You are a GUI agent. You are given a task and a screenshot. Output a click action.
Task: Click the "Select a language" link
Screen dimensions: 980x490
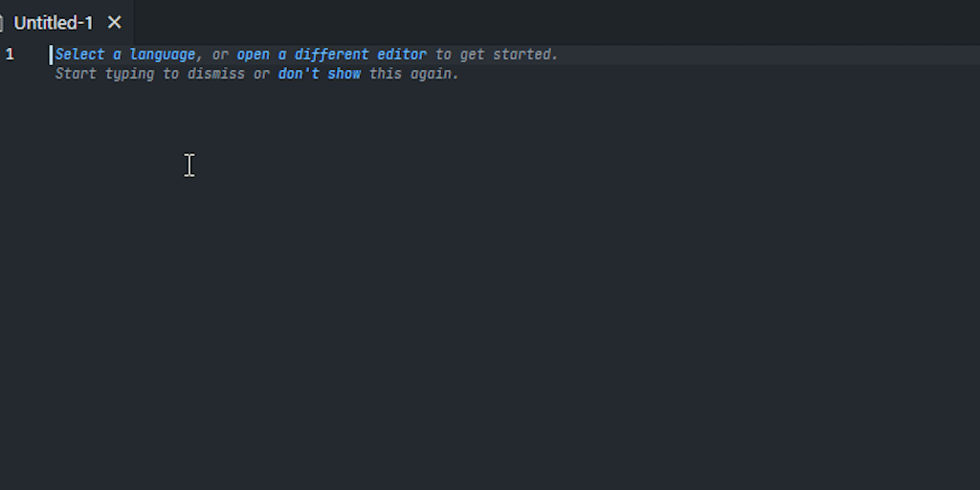[x=124, y=55]
